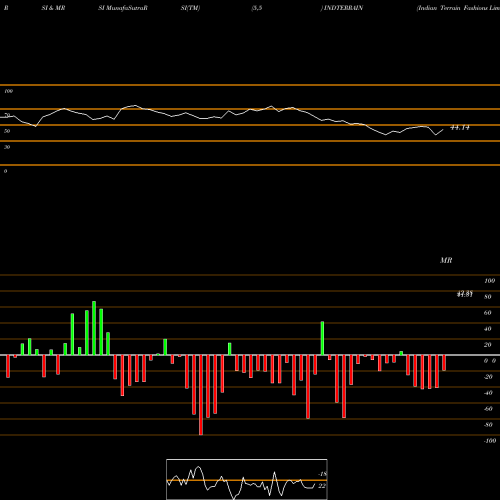The height and width of the screenshot is (500, 500).
Task: Click the -80 label on MR axis
Action: coord(488,425)
